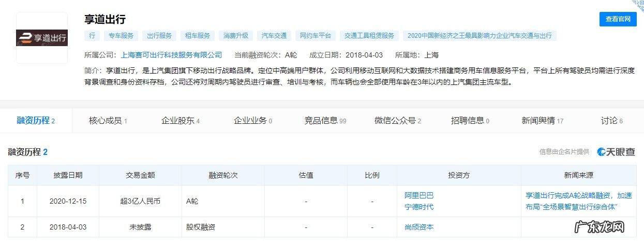
Task: Switch to the 融资历程 tab
Action: tap(36, 121)
